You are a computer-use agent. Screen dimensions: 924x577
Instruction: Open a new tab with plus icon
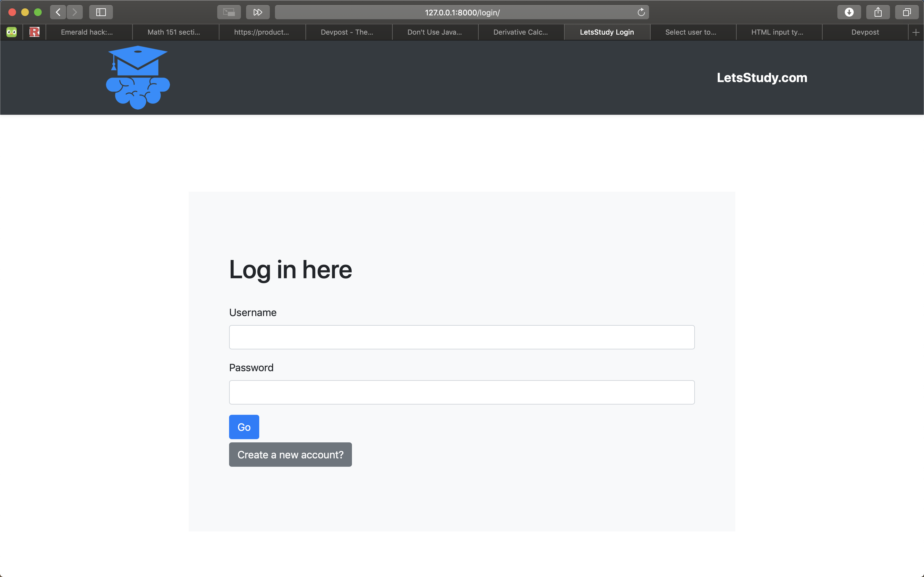pyautogui.click(x=916, y=32)
